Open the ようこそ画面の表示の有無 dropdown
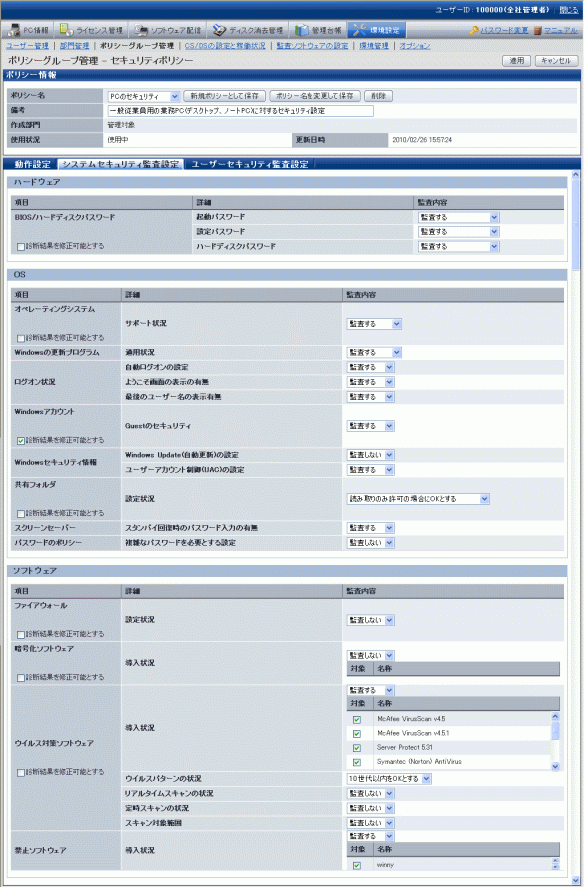 [370, 382]
